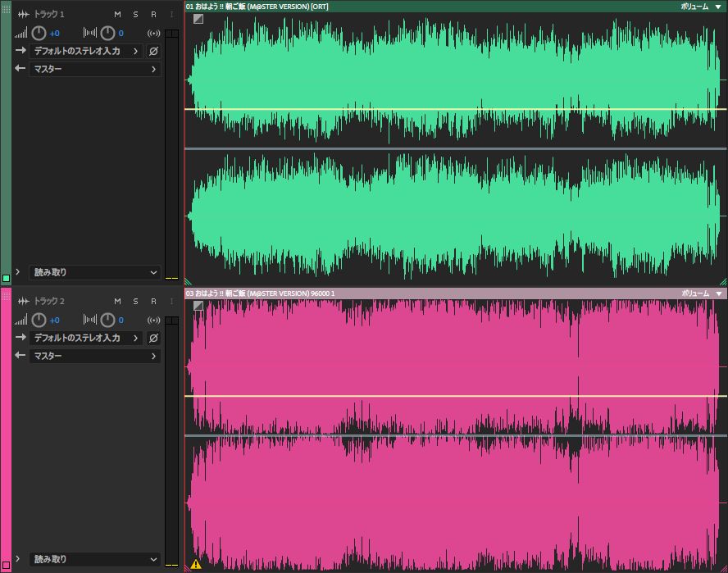Screen dimensions: 728x573
Task: Open Track 2 Master output dropdown
Action: pyautogui.click(x=95, y=356)
